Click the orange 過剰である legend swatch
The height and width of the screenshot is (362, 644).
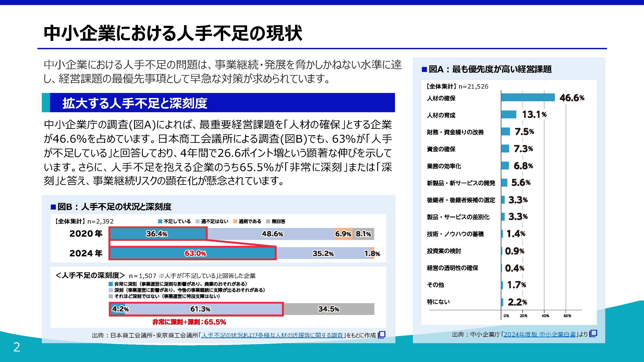coord(235,221)
